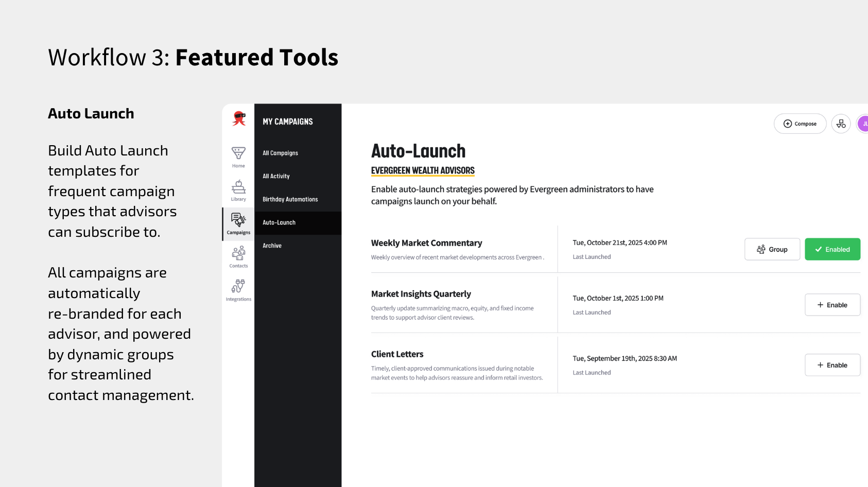Go to Birthday Automations
The image size is (868, 487).
tap(290, 199)
